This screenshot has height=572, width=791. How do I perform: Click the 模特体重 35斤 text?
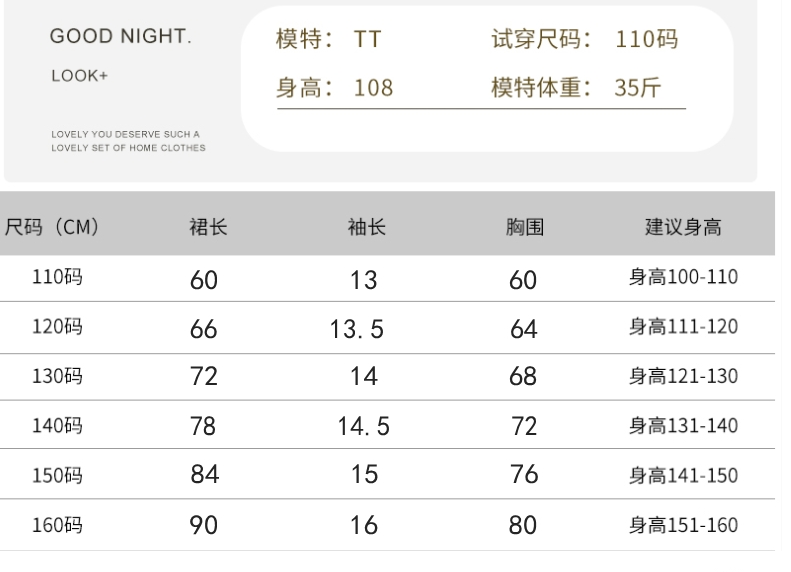pyautogui.click(x=575, y=88)
